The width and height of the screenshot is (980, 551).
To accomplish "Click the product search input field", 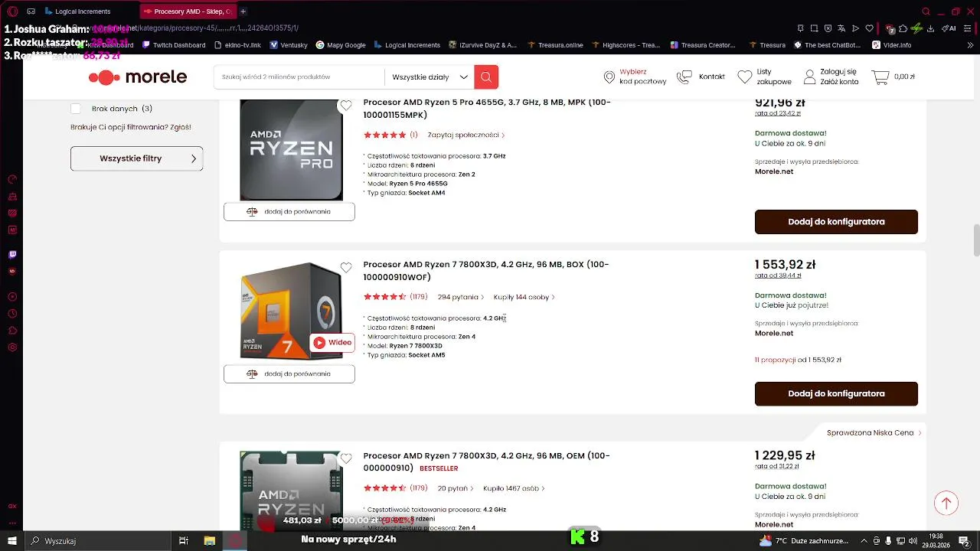I will click(x=299, y=77).
